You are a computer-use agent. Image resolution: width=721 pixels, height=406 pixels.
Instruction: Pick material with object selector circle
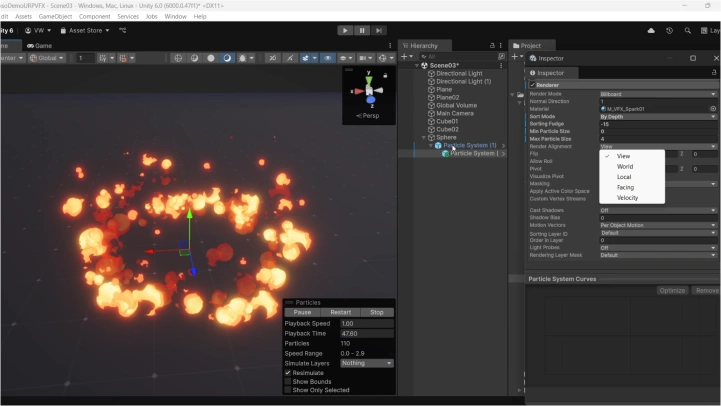(x=713, y=109)
